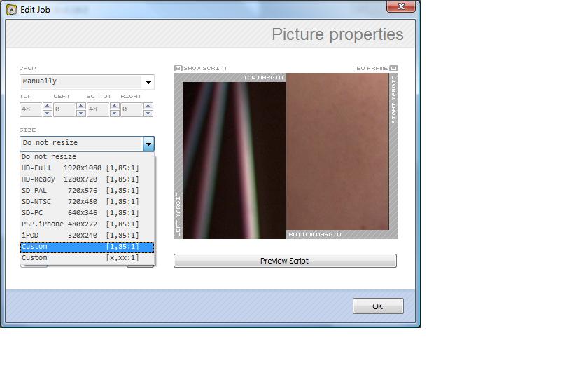Decrease the Top crop value
The image size is (588, 368).
coord(48,113)
